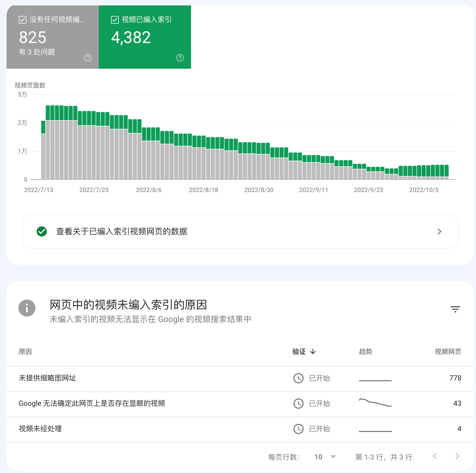
Task: Click the clock icon for 视频未经处理 row
Action: coord(298,429)
